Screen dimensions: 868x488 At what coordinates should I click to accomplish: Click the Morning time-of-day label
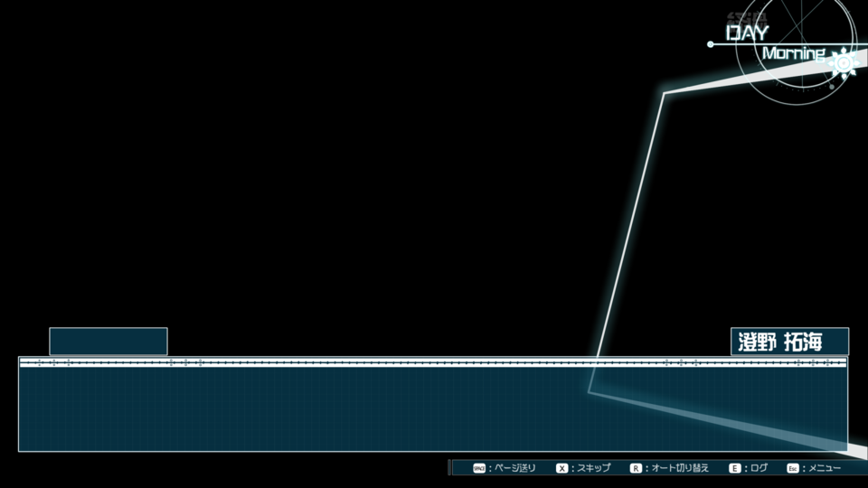tap(793, 53)
